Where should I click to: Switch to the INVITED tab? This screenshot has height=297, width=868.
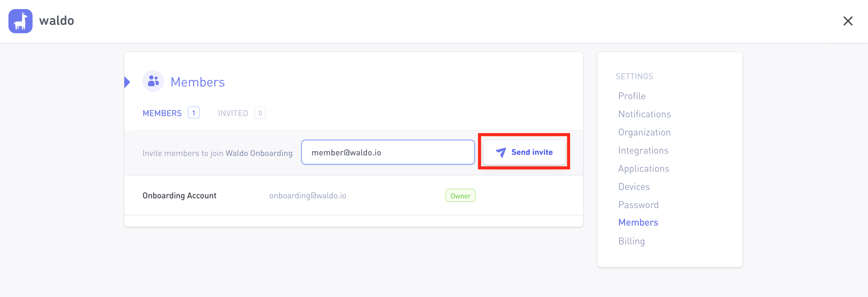click(x=233, y=113)
